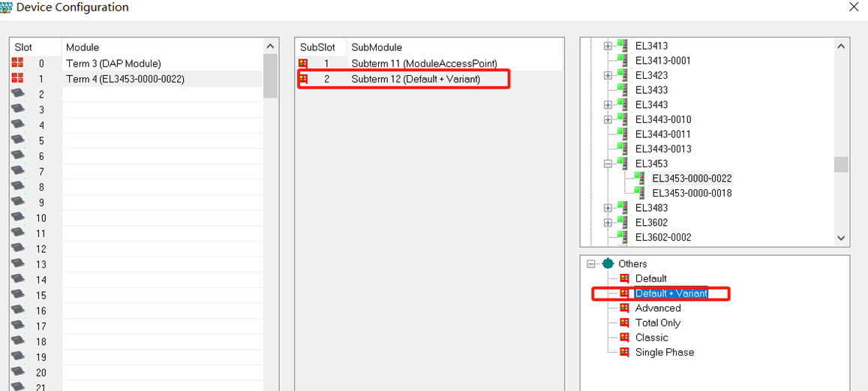Screen dimensions: 868x391
Task: Click the module icon of slot 0
Action: tap(17, 62)
